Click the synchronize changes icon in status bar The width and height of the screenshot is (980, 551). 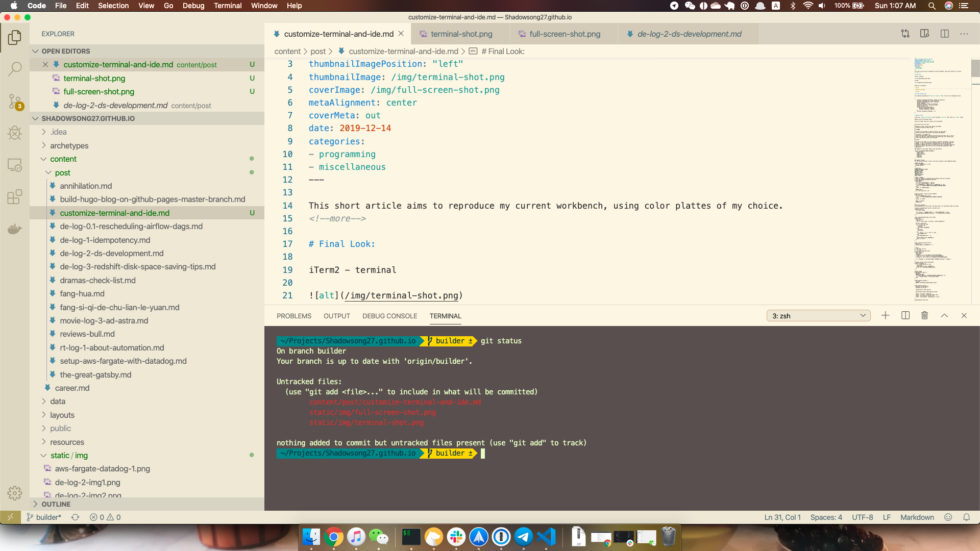[75, 517]
